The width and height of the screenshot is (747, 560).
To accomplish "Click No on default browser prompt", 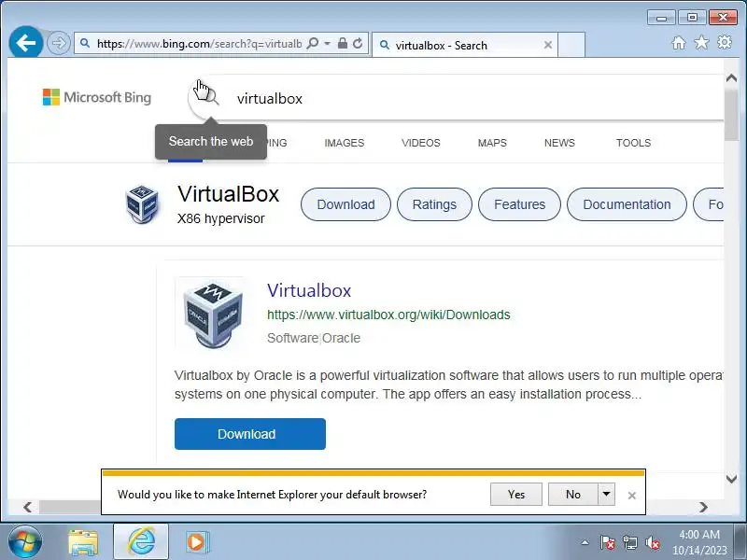I will click(x=573, y=495).
